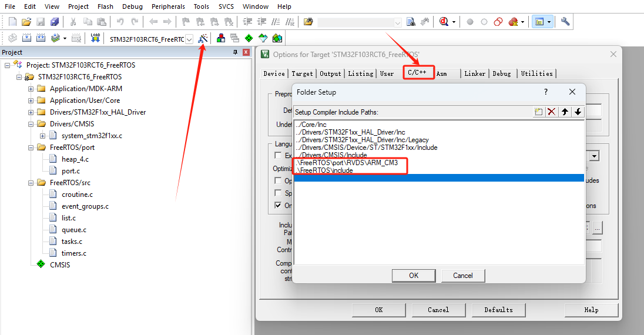Click the Rebuild all target files icon
The height and width of the screenshot is (335, 644).
pyautogui.click(x=41, y=38)
